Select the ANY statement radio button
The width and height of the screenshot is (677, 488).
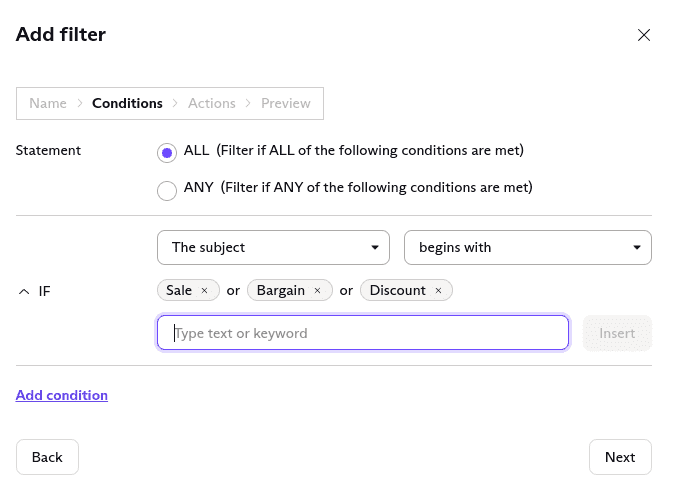[167, 190]
